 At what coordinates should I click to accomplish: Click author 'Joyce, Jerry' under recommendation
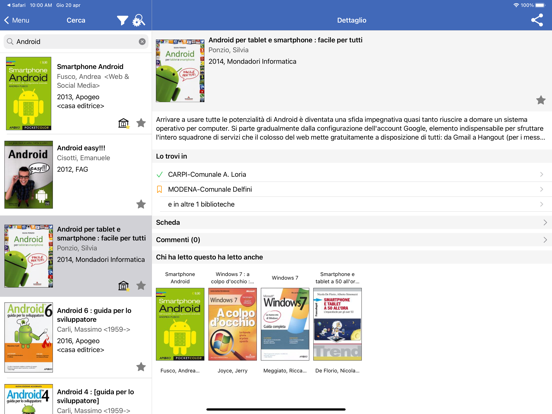[232, 371]
